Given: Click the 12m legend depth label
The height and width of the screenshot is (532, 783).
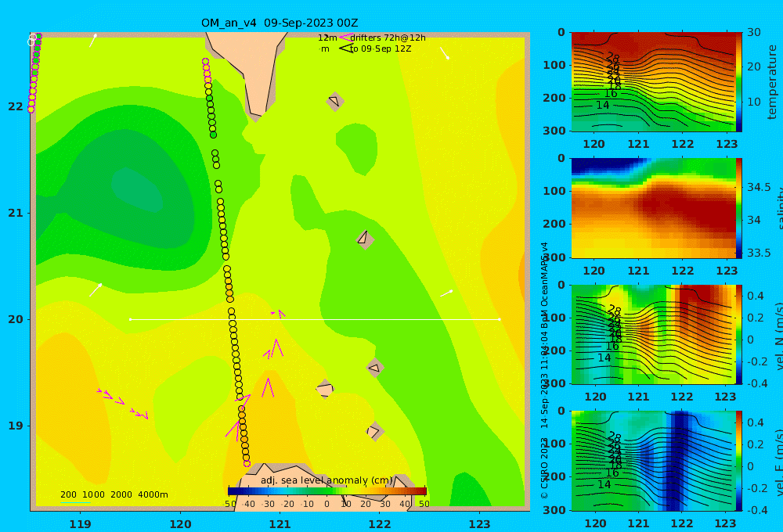Looking at the screenshot, I should click(x=327, y=38).
